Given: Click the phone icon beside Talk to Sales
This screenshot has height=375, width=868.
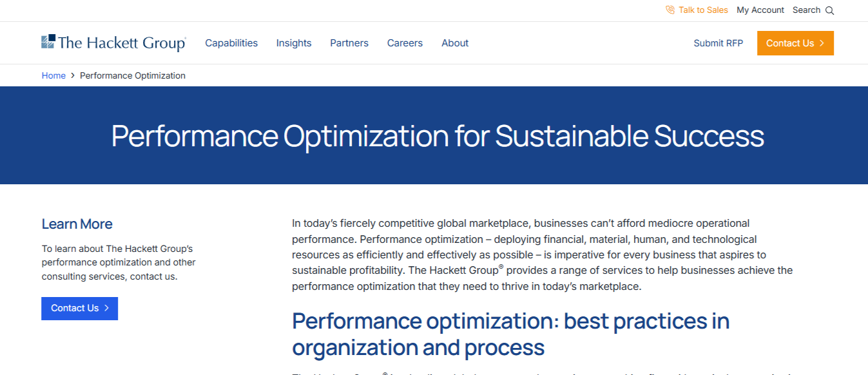Looking at the screenshot, I should (x=670, y=10).
